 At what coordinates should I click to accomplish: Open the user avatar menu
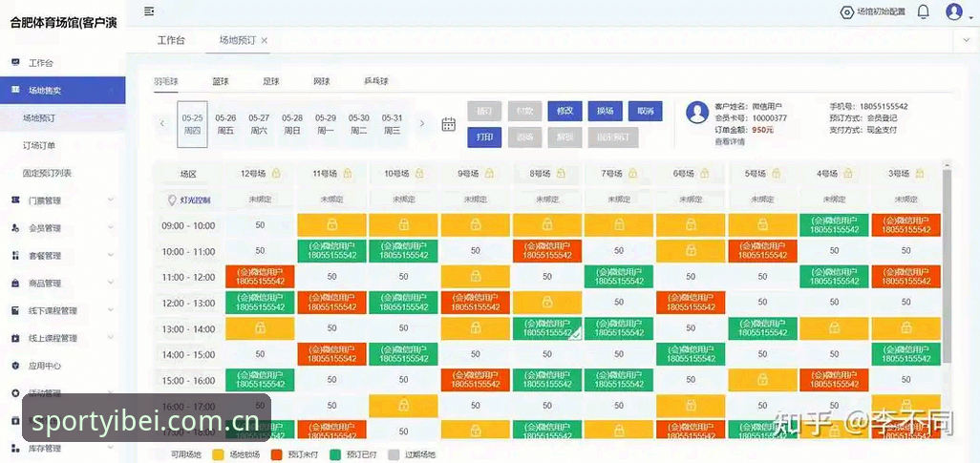[954, 11]
